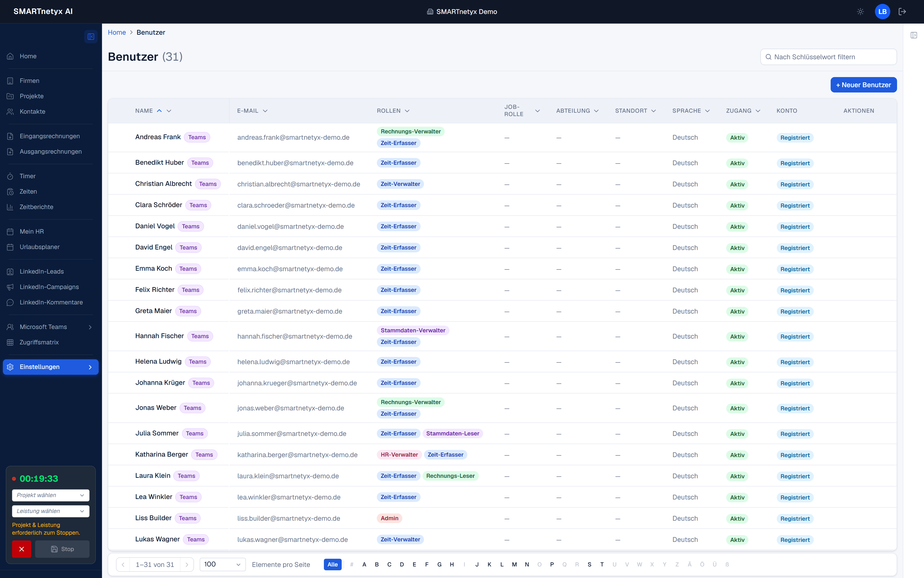The image size is (924, 578).
Task: Toggle the light/dark theme sun icon
Action: click(860, 12)
